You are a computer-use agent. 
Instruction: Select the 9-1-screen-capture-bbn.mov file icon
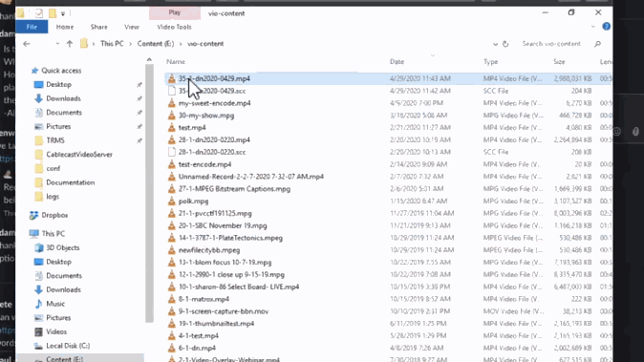click(x=172, y=311)
